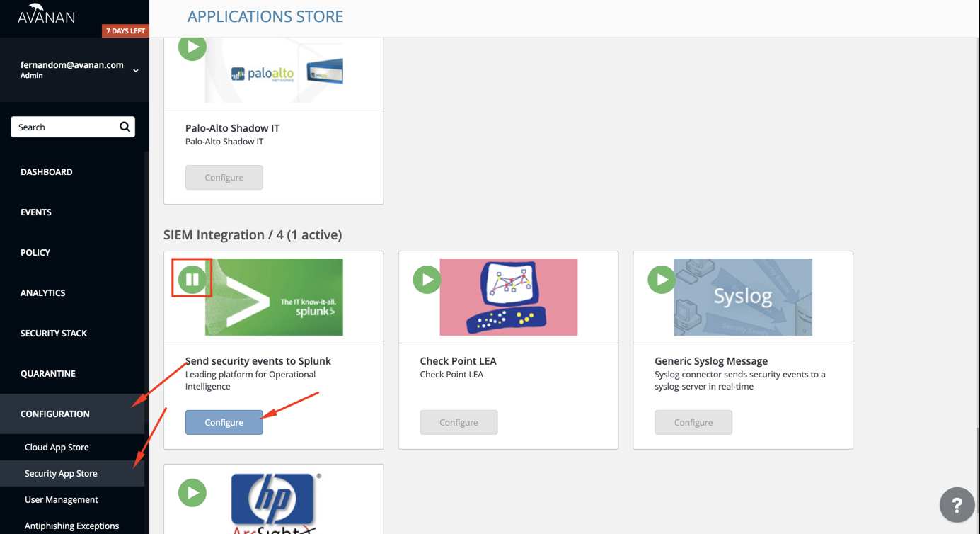Pause the Splunk integration
The width and height of the screenshot is (980, 534).
[192, 279]
